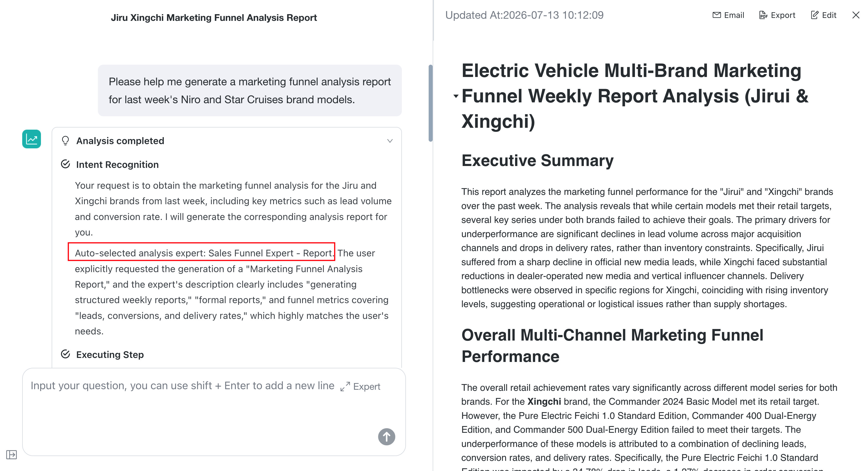The width and height of the screenshot is (868, 471).
Task: Collapse the report title disclosure triangle
Action: [456, 96]
